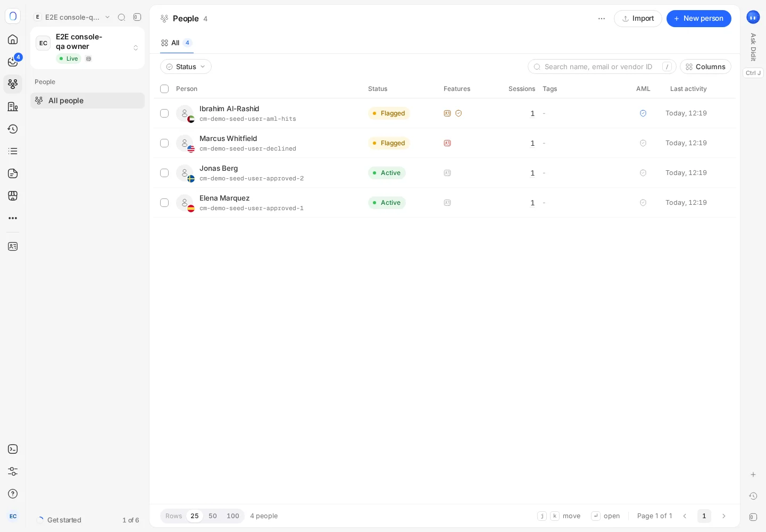The image size is (766, 532).
Task: Expand the E2E console-q... workspace dropdown
Action: pos(72,17)
